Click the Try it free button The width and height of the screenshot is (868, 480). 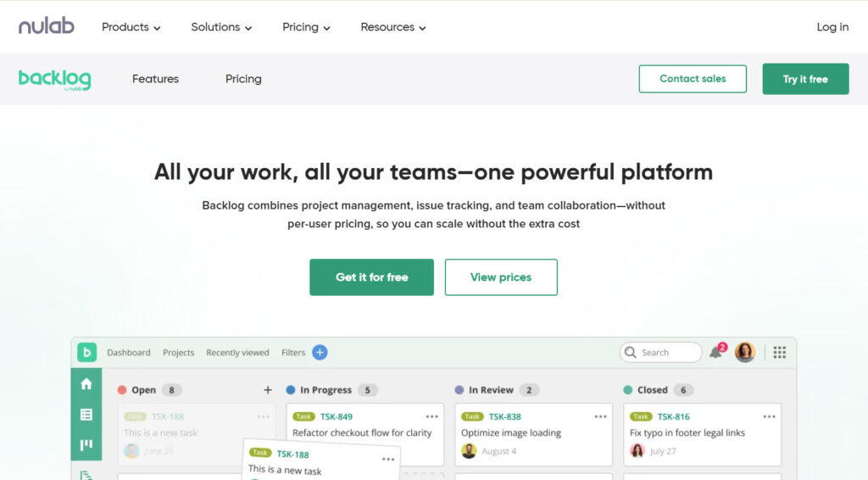805,79
